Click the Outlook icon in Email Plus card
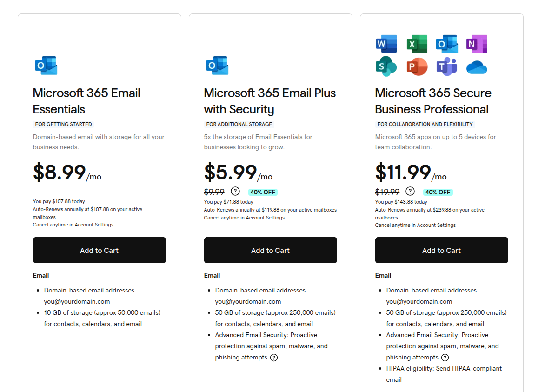The image size is (545, 392). click(x=217, y=66)
